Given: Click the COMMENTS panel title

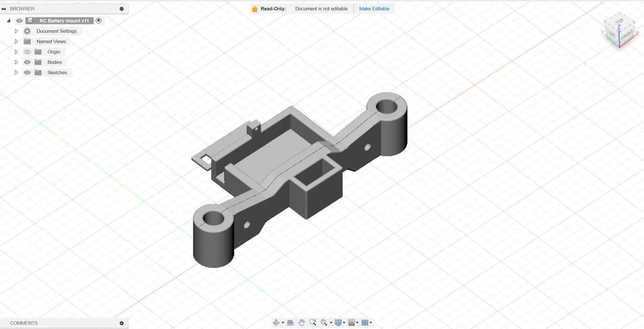Looking at the screenshot, I should coord(24,323).
